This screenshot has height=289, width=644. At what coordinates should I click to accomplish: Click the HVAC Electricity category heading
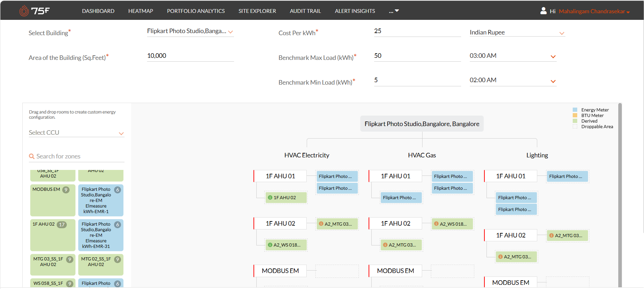tap(307, 155)
